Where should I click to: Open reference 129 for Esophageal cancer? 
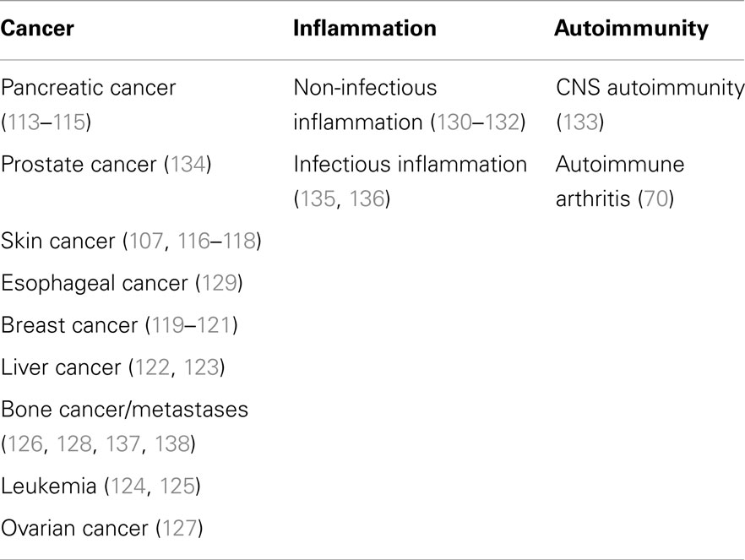point(220,283)
